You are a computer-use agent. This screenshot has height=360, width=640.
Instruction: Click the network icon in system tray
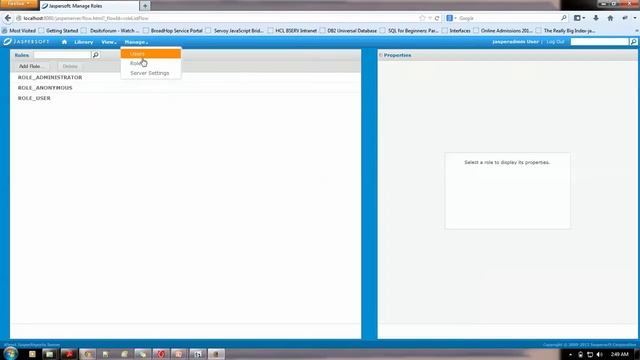coord(590,354)
